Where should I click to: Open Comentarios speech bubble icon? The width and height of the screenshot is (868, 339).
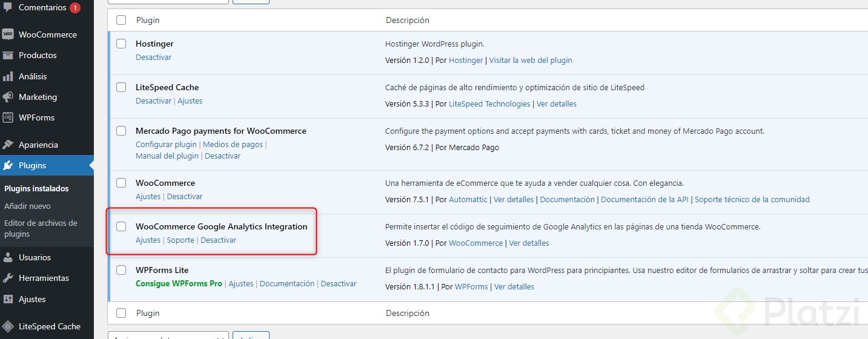(8, 7)
